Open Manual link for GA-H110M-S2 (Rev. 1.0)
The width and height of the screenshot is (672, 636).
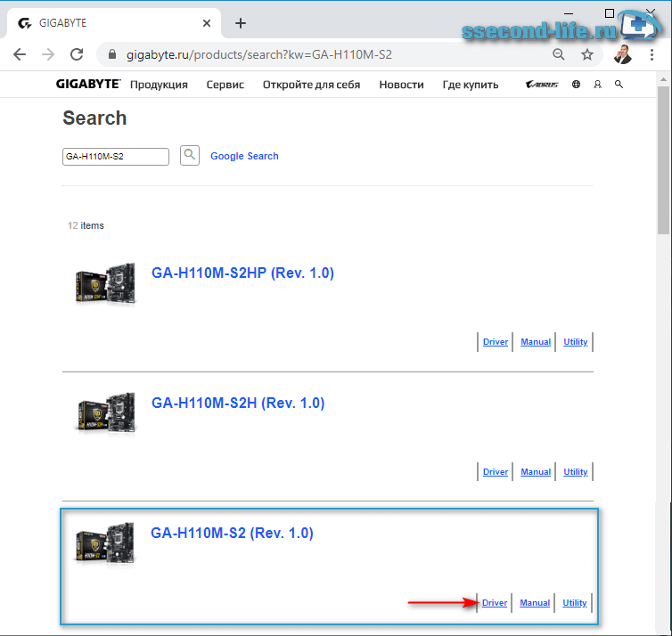pos(535,602)
